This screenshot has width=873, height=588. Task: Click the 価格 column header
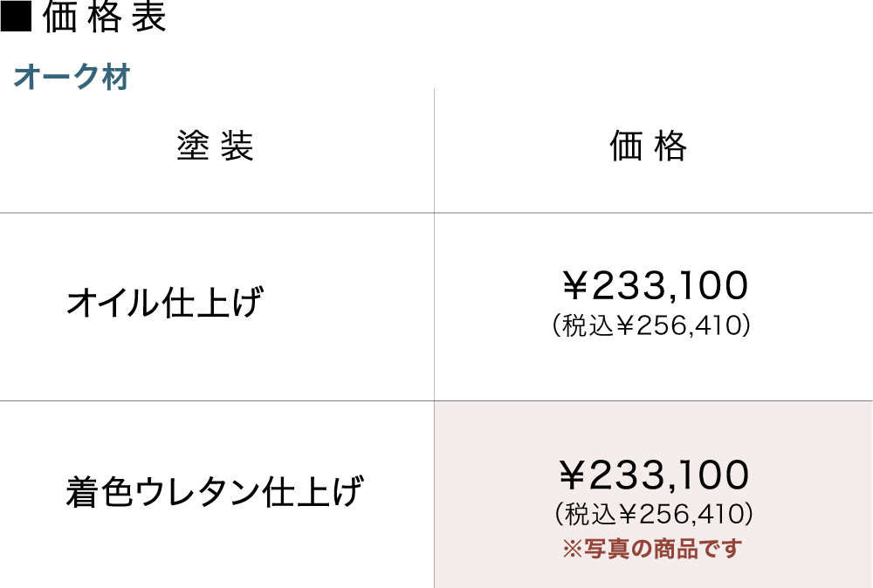coord(649,147)
